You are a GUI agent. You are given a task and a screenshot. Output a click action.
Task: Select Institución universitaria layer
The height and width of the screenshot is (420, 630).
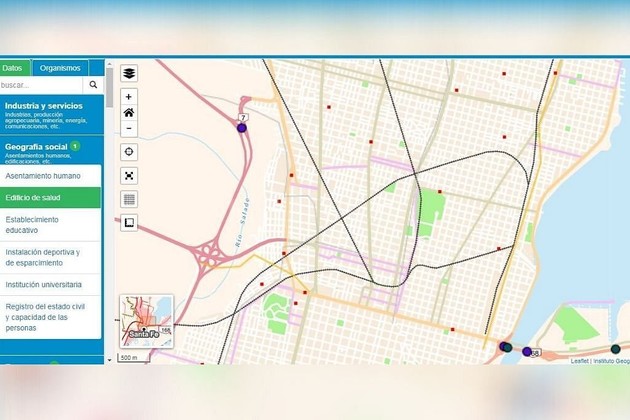(50, 284)
